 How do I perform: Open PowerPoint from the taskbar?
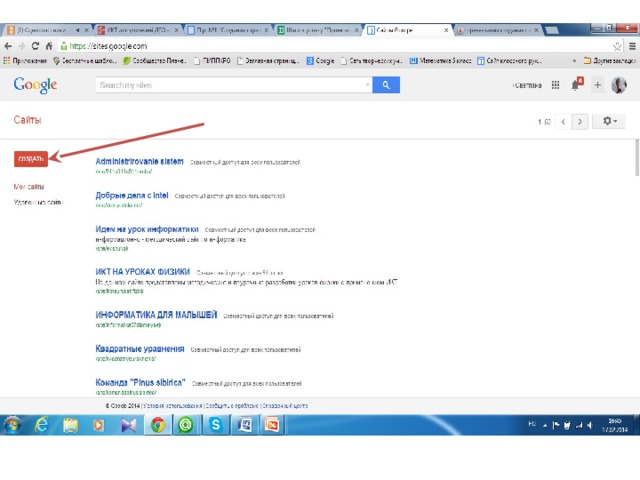click(272, 425)
